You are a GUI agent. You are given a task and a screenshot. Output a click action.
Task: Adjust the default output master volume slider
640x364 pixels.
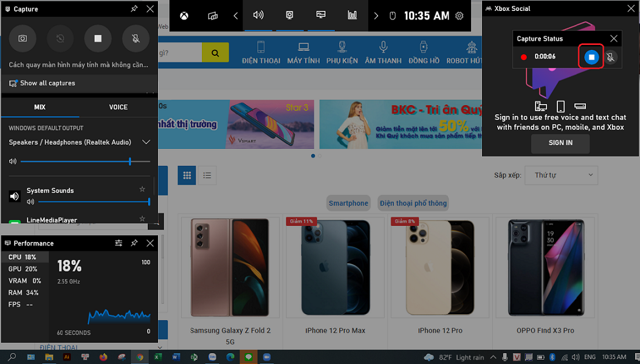click(x=85, y=162)
